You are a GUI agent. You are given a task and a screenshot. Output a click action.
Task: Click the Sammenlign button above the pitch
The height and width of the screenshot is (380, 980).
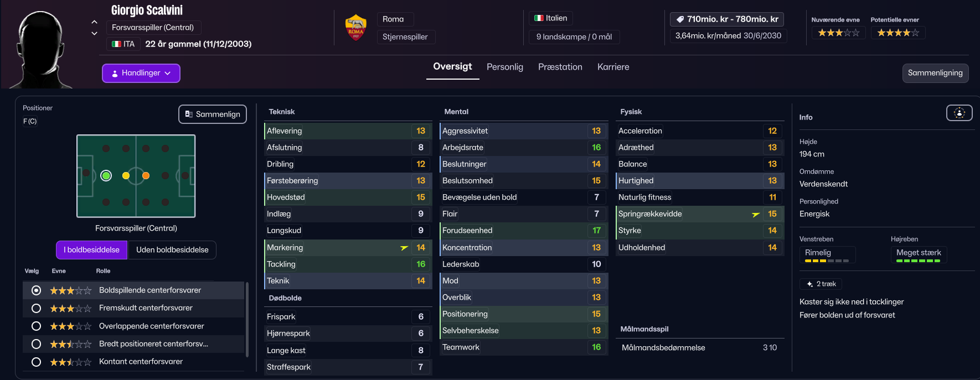click(x=213, y=114)
